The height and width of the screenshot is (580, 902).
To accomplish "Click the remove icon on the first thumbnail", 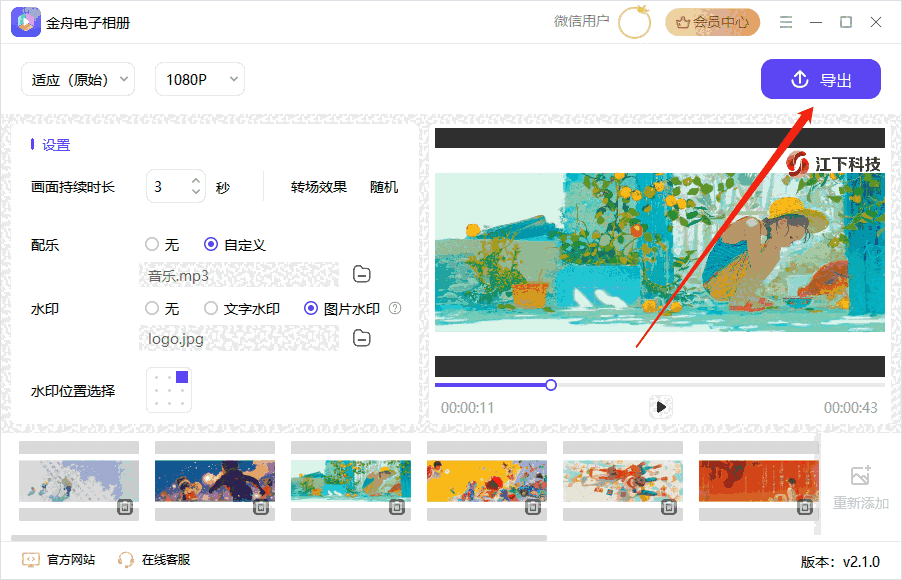I will (126, 508).
